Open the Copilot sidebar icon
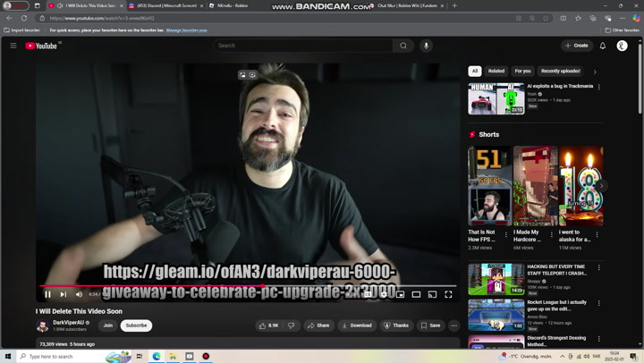Image resolution: width=644 pixels, height=363 pixels. pyautogui.click(x=636, y=18)
